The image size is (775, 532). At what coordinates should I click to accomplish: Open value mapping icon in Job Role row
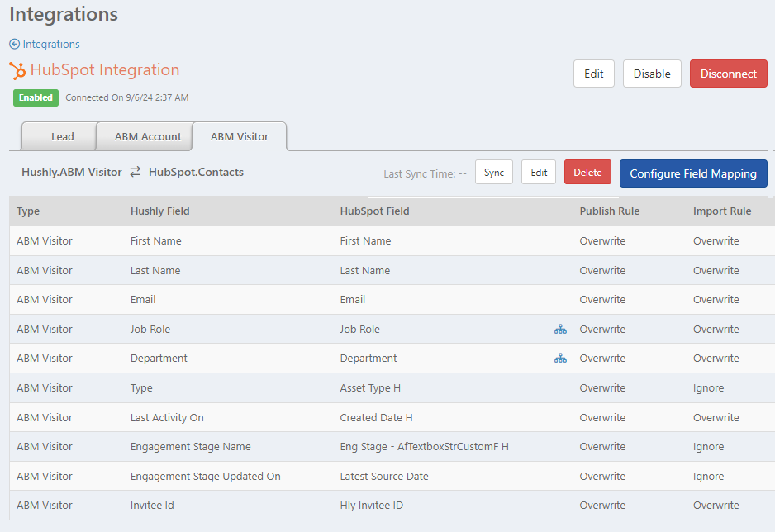point(560,329)
